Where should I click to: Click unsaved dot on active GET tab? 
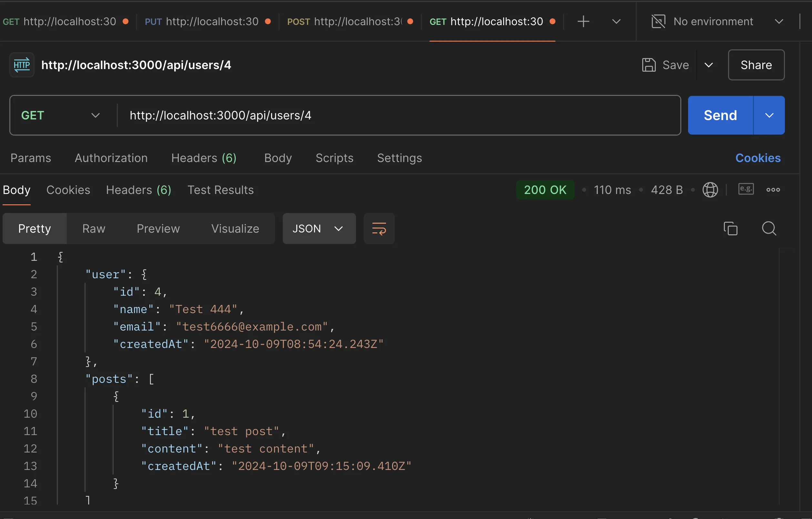pos(553,22)
